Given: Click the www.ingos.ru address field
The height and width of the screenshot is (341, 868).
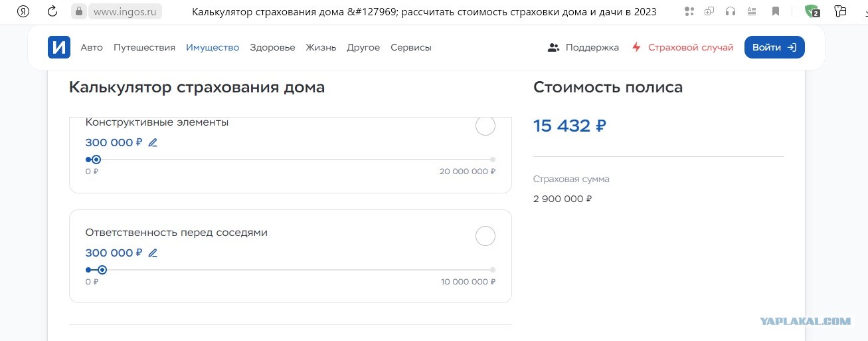Looking at the screenshot, I should tap(117, 11).
